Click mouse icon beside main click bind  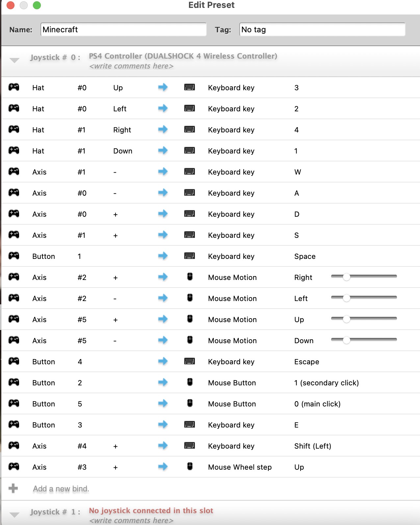click(x=190, y=403)
